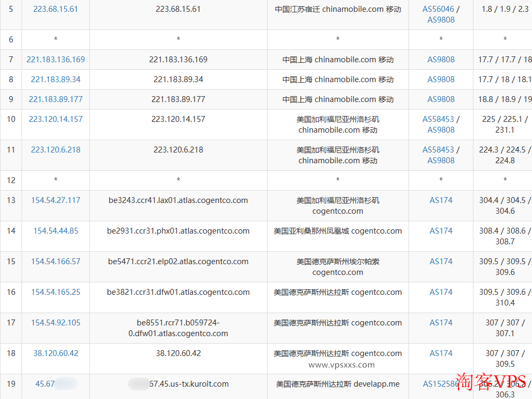Select location 美国德克萨斯州埃尔帕索 cogentco.com
This screenshot has height=399, width=532.
tap(338, 267)
